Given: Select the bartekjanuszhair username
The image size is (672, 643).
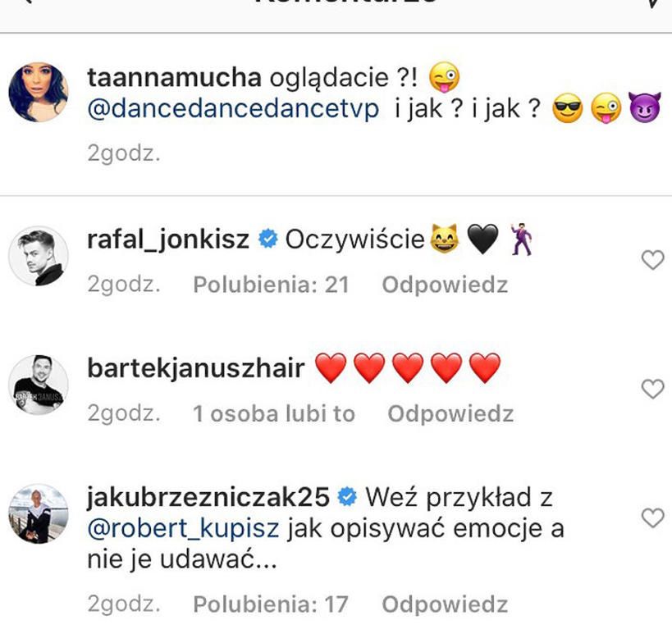Looking at the screenshot, I should click(x=196, y=368).
